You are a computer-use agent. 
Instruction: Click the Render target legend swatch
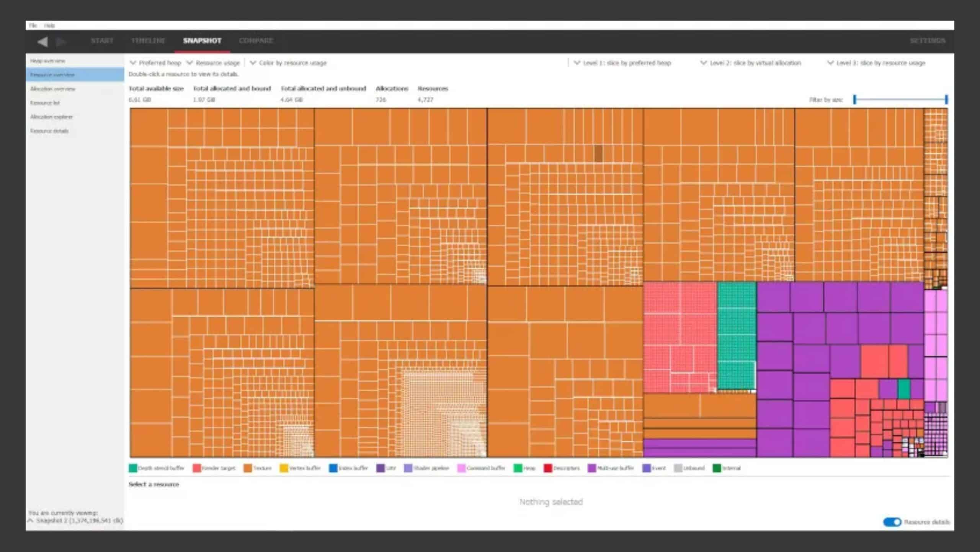click(x=197, y=468)
